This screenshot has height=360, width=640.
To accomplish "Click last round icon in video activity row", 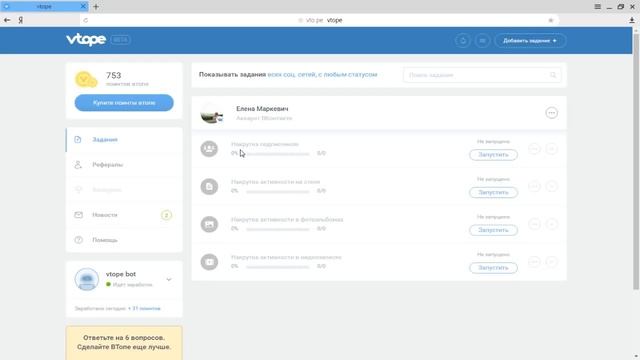I will click(x=551, y=262).
